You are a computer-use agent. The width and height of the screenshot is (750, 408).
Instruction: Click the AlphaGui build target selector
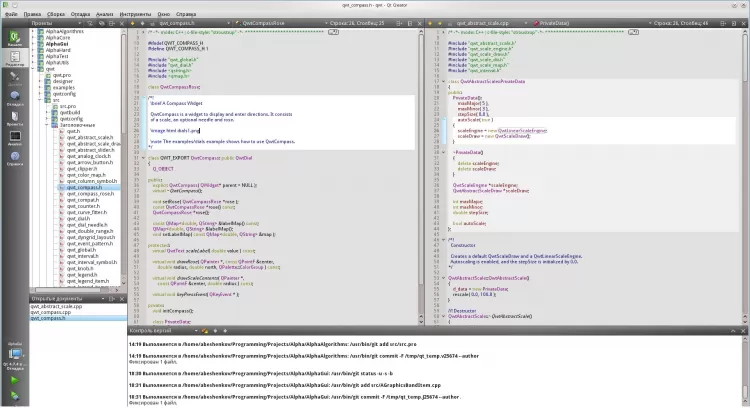click(x=14, y=352)
